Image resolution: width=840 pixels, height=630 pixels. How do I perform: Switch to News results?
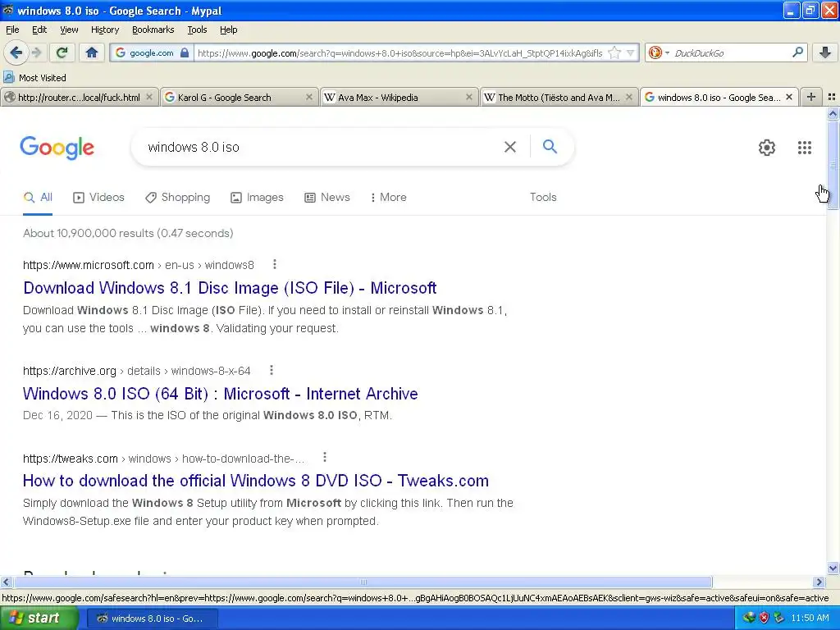(326, 197)
